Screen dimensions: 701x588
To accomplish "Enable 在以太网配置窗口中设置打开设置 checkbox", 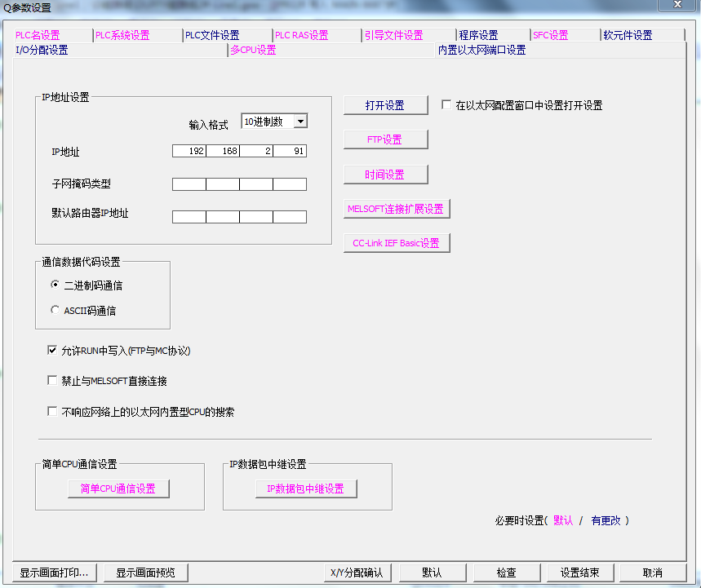I will tap(446, 105).
